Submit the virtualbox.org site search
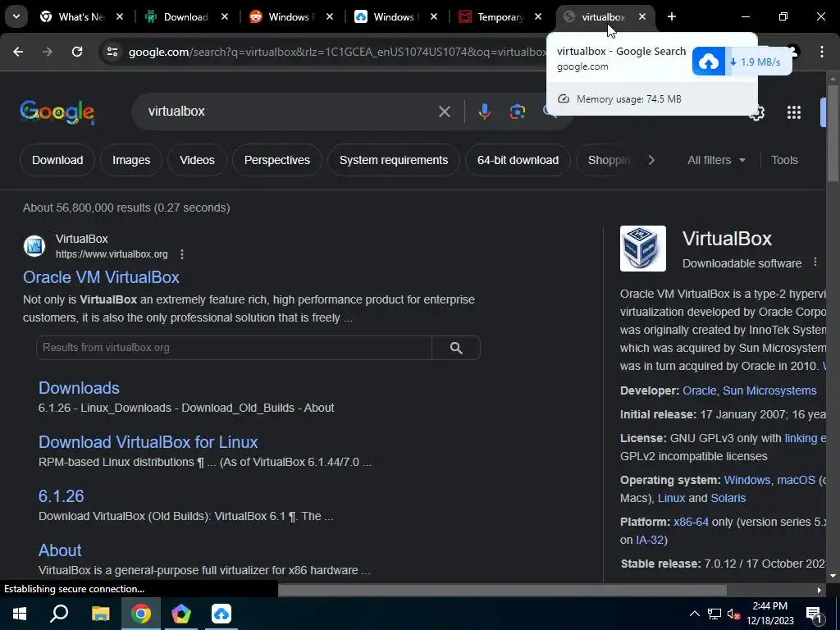840x630 pixels. tap(456, 348)
